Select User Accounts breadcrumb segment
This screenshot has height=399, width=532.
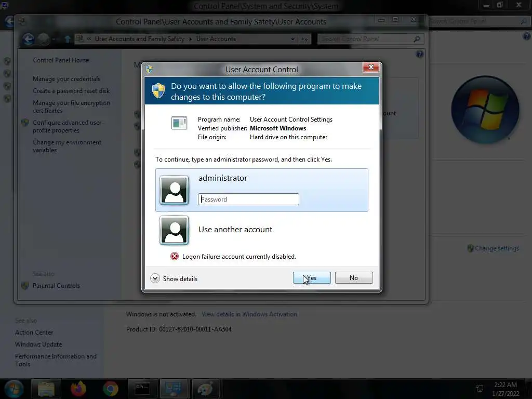(x=216, y=38)
